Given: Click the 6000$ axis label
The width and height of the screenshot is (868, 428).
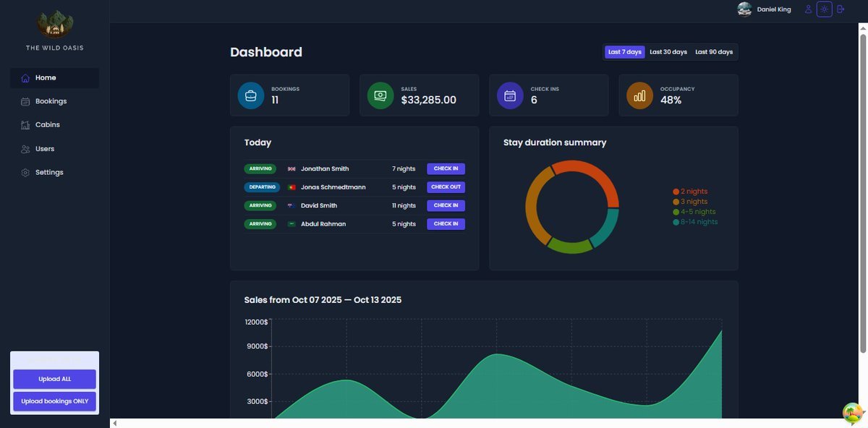Looking at the screenshot, I should (x=258, y=374).
